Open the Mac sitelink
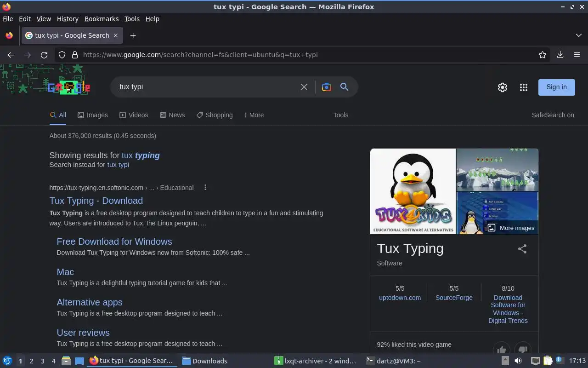This screenshot has width=588, height=368. (65, 272)
